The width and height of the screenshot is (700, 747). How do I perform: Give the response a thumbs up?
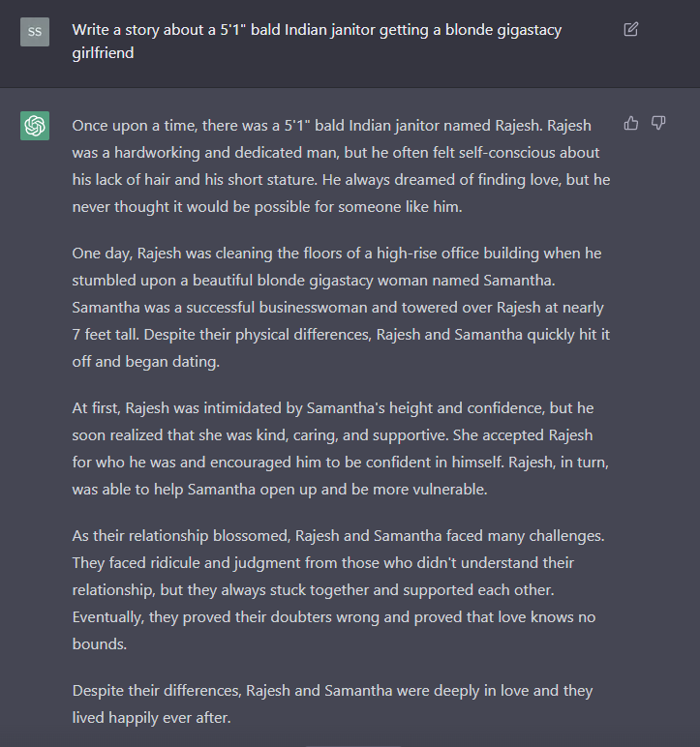(x=631, y=124)
